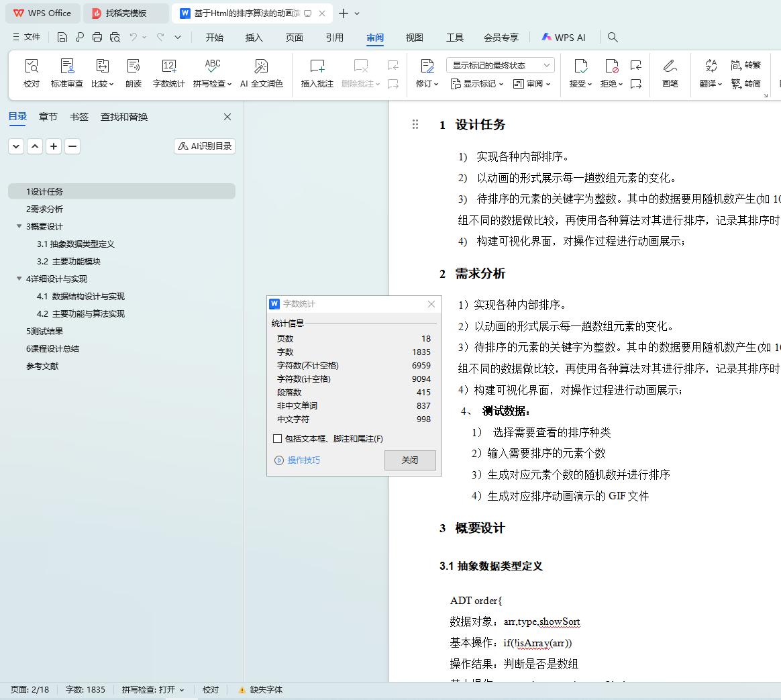Switch to the 视图 ribbon tab

pos(415,38)
